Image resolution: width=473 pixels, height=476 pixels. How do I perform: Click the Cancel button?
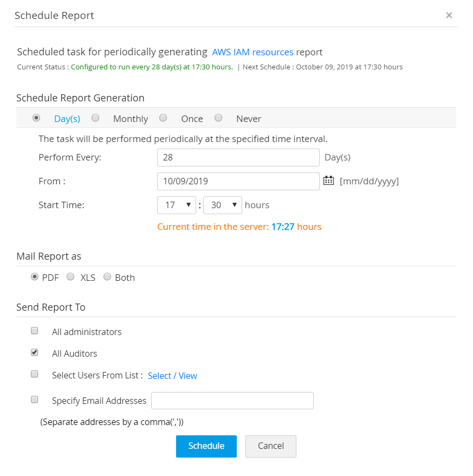pos(271,446)
